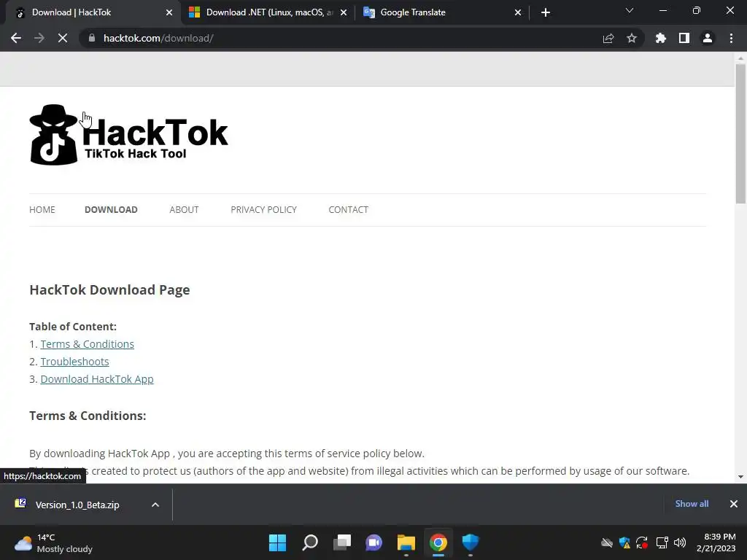Open the Chrome profile icon
This screenshot has height=560, width=747.
coord(708,38)
